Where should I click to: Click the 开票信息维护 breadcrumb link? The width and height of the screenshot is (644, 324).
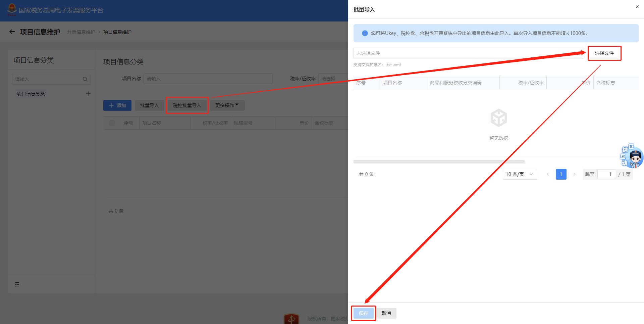(81, 32)
